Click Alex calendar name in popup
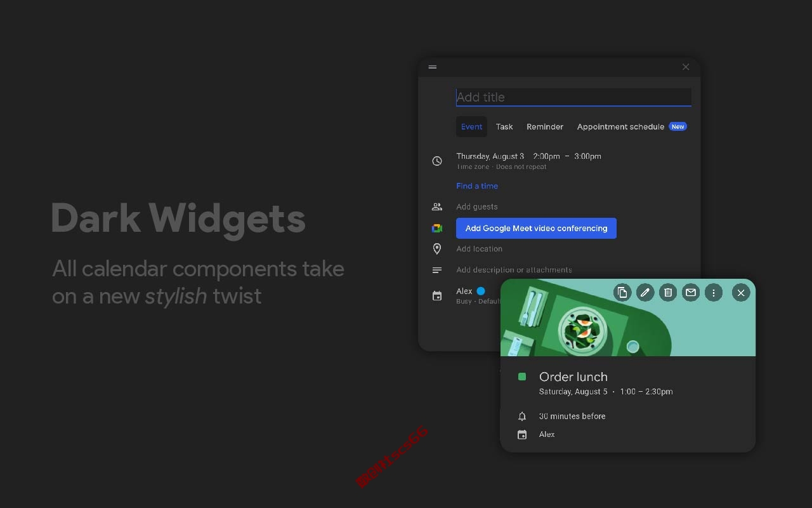The image size is (812, 508). coord(547,434)
